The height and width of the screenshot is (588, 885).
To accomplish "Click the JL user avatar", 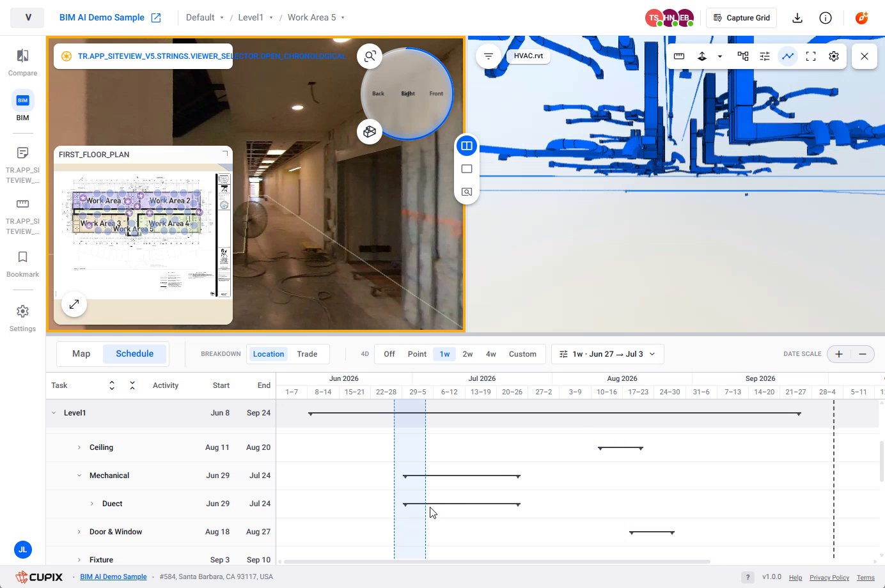I will pyautogui.click(x=22, y=550).
